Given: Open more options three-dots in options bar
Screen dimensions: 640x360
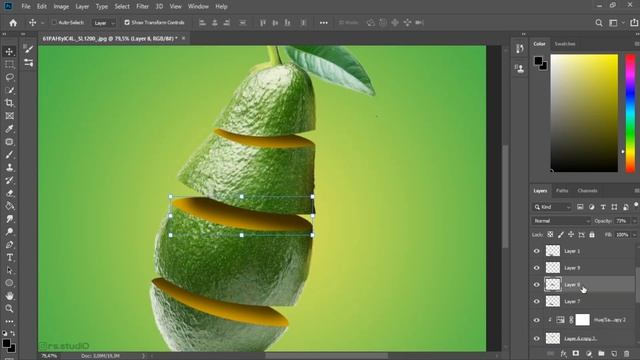Looking at the screenshot, I should click(324, 23).
